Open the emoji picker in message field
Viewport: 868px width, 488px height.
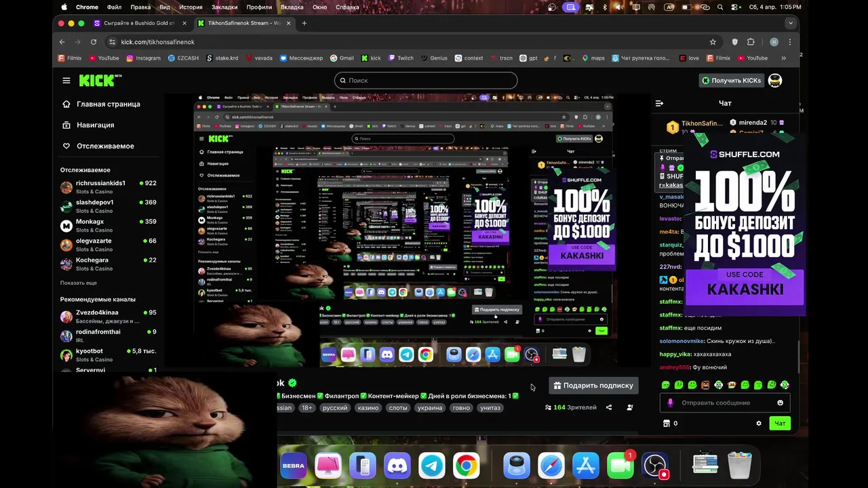coord(780,403)
